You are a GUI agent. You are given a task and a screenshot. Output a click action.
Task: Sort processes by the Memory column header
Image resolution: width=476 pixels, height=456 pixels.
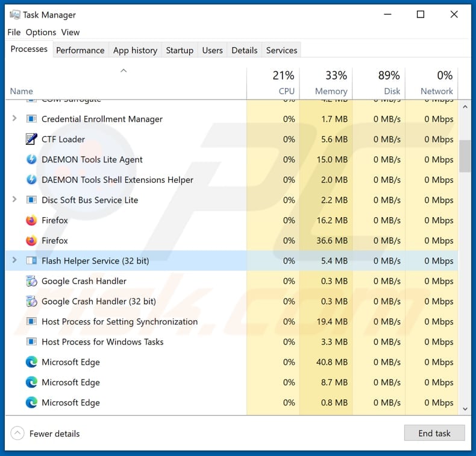pos(325,83)
